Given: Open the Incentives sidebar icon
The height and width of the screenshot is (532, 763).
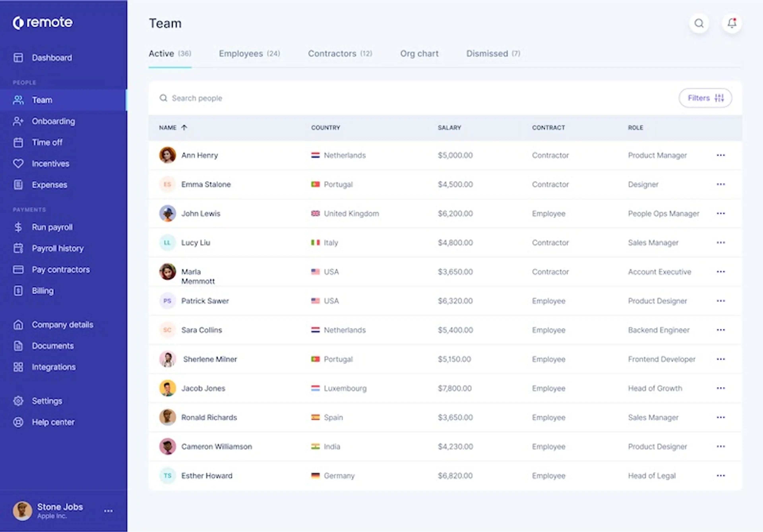Looking at the screenshot, I should [x=17, y=163].
